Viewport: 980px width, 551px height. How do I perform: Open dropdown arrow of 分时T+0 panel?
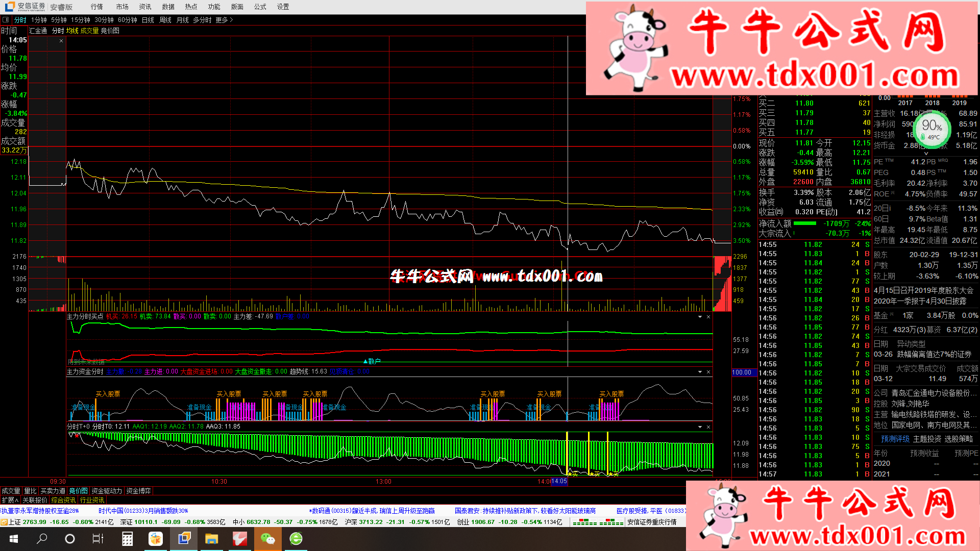pos(700,427)
